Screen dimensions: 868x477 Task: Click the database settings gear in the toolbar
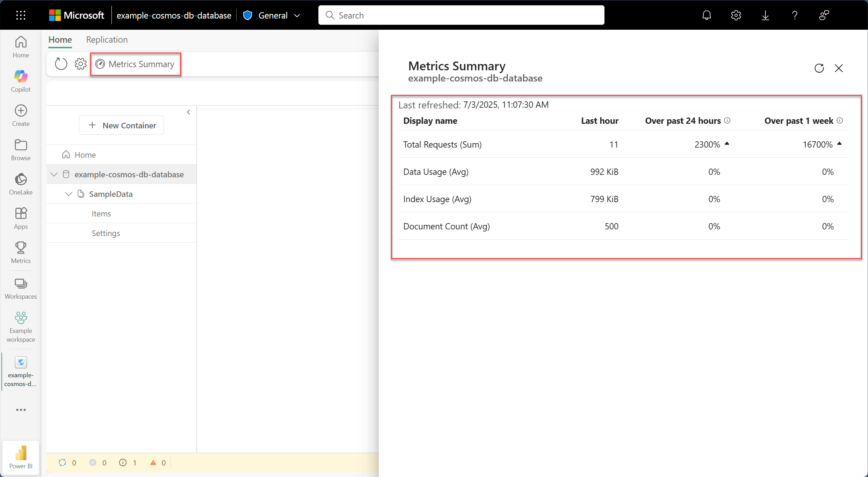[80, 64]
